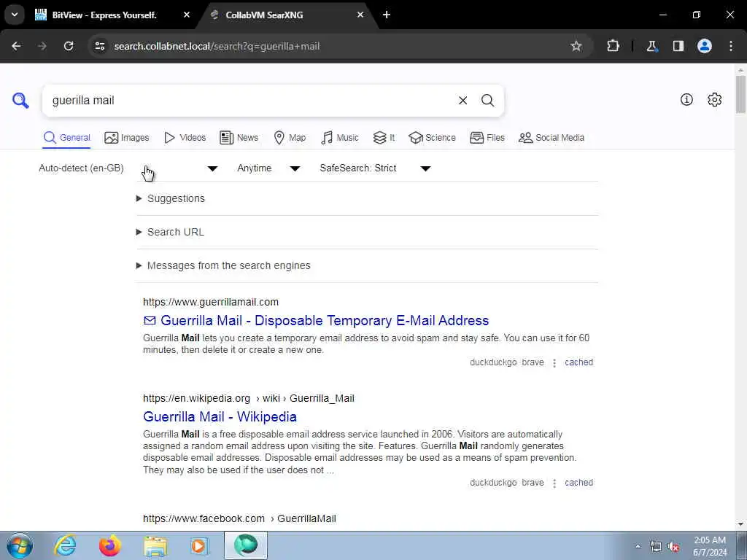Screen dimensions: 747x560
Task: Open the Chrome profile avatar
Action: pos(705,46)
